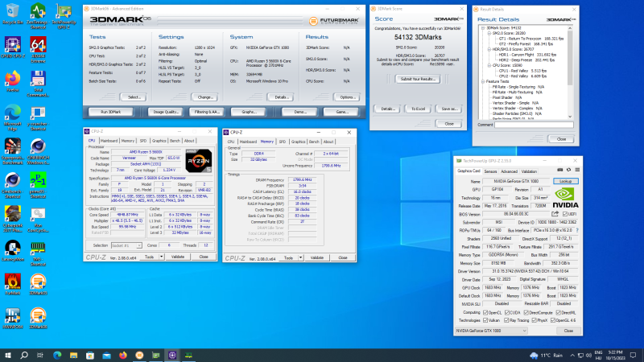The image size is (644, 362).
Task: Open the ZenTimings shortcut on desktop
Action: click(38, 16)
